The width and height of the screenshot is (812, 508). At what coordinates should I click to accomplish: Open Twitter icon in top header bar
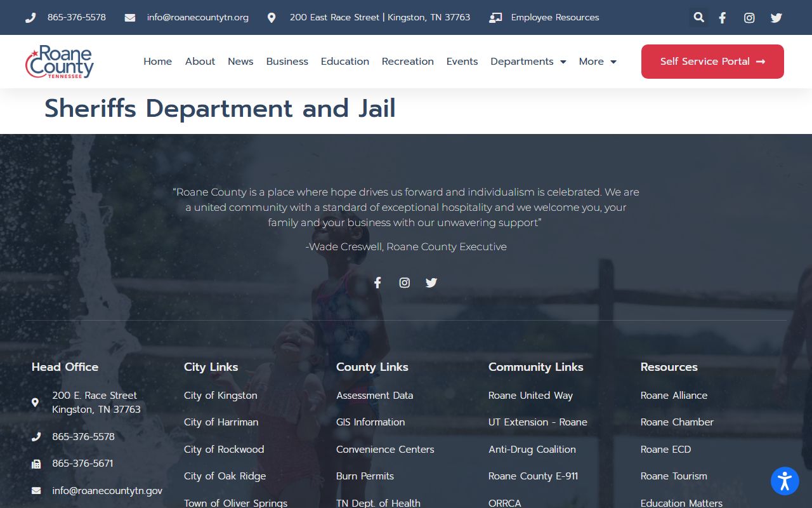click(776, 18)
